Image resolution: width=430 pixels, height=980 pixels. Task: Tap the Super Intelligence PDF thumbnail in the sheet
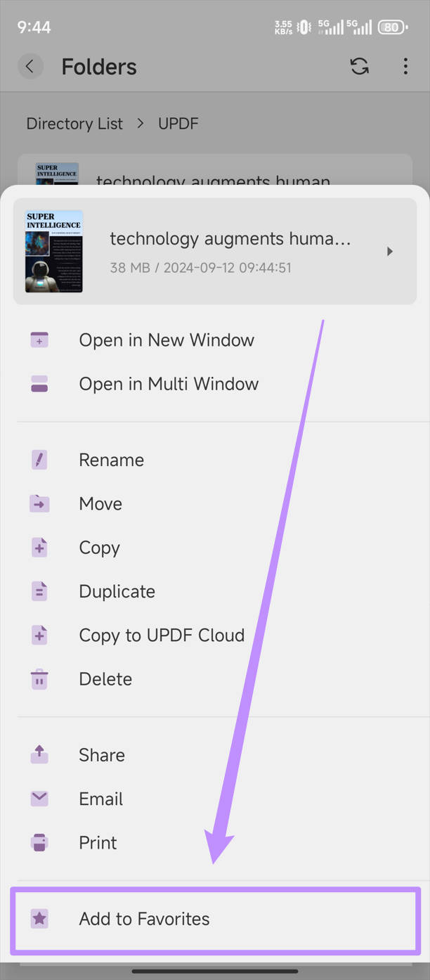[54, 251]
